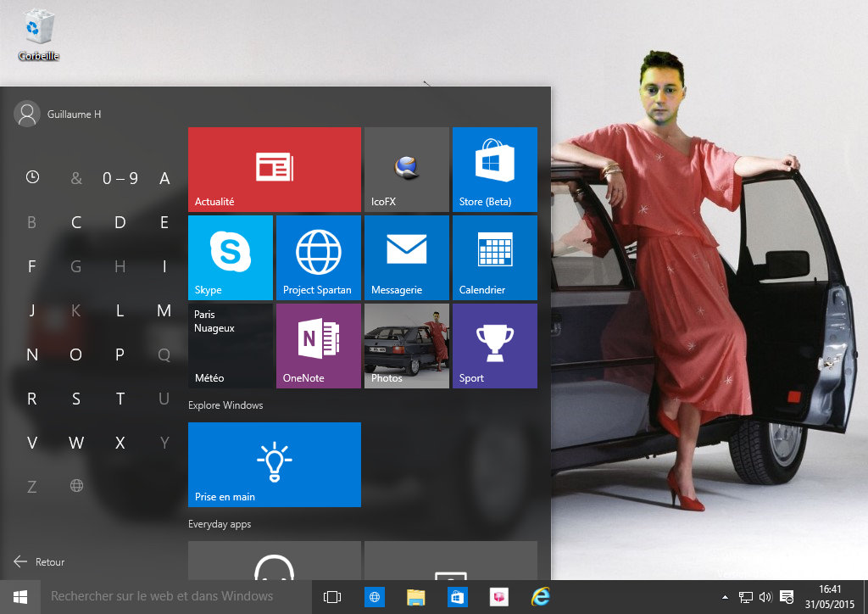Viewport: 868px width, 614px height.
Task: Click the taskbar search field
Action: tap(176, 597)
